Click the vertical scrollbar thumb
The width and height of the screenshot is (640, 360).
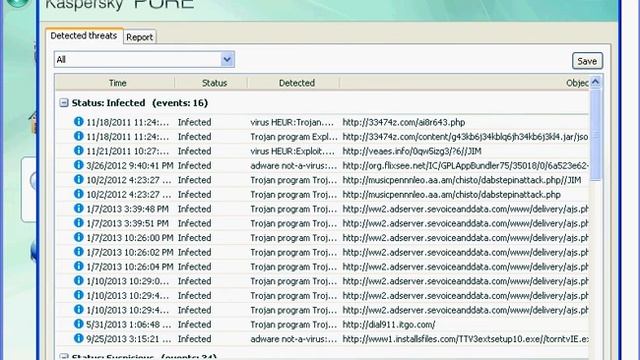click(x=596, y=135)
